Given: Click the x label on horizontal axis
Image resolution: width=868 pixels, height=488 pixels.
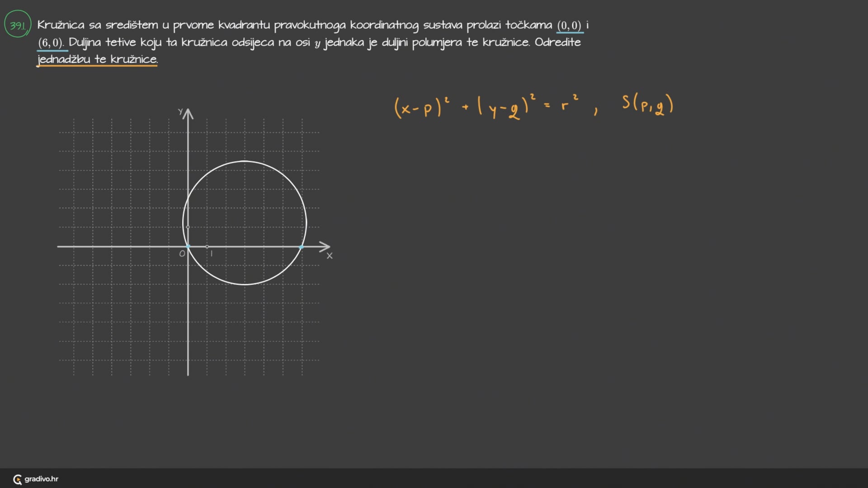Looking at the screenshot, I should 330,256.
